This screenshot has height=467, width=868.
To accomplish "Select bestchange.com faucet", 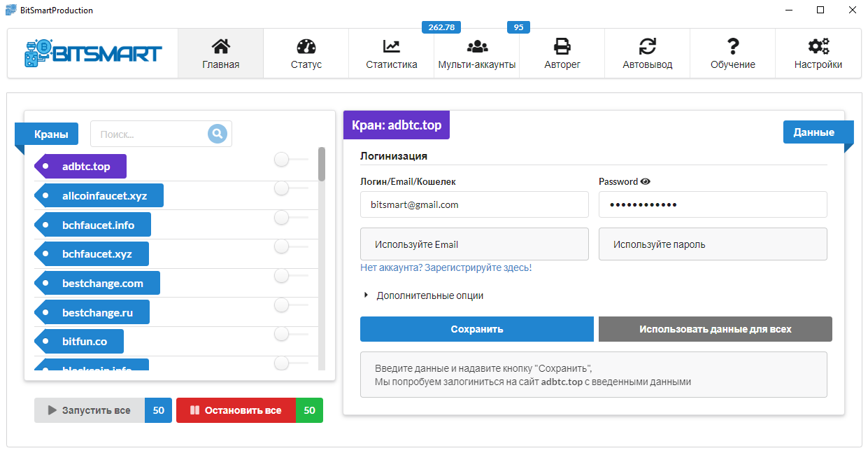I will [97, 283].
